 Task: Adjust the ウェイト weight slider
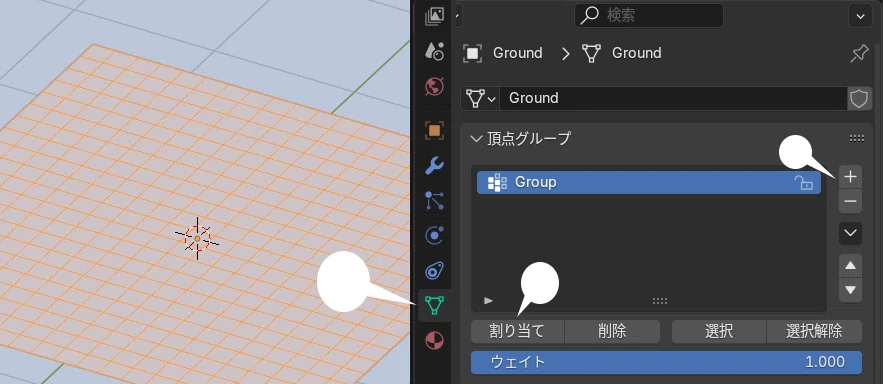click(666, 362)
